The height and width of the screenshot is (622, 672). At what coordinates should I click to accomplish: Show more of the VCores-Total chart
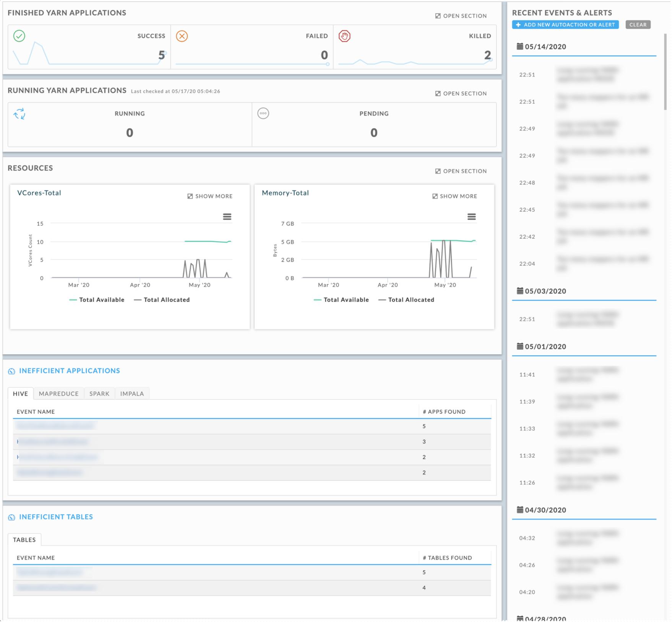pyautogui.click(x=210, y=196)
